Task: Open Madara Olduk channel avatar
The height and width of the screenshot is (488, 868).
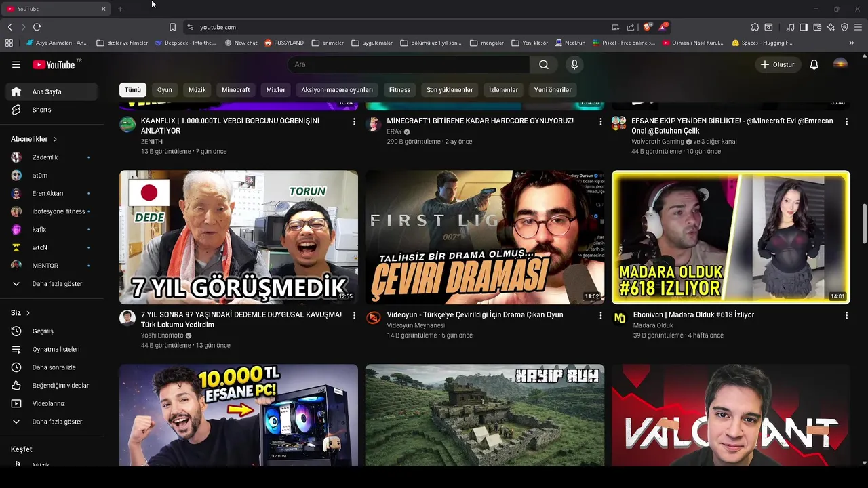Action: [x=620, y=318]
